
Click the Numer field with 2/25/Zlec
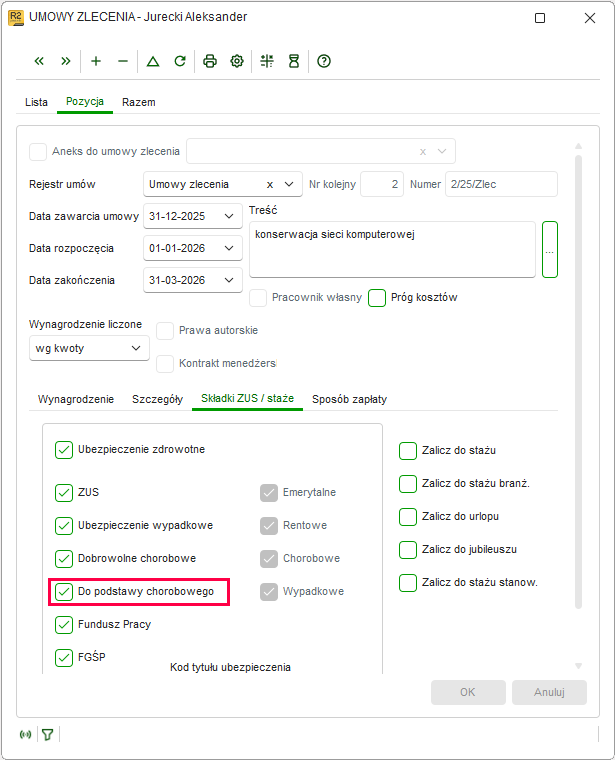coord(502,184)
